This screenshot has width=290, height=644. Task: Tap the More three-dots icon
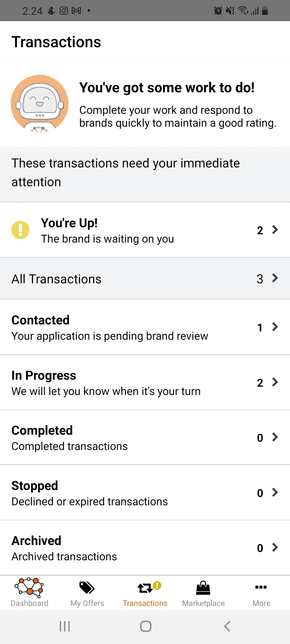point(261,587)
